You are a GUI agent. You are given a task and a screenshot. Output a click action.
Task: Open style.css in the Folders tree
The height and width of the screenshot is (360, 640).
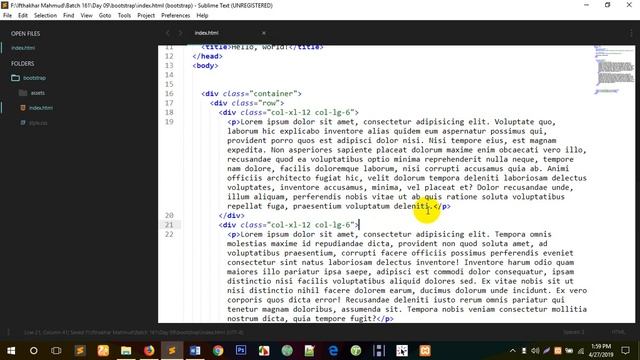click(38, 123)
